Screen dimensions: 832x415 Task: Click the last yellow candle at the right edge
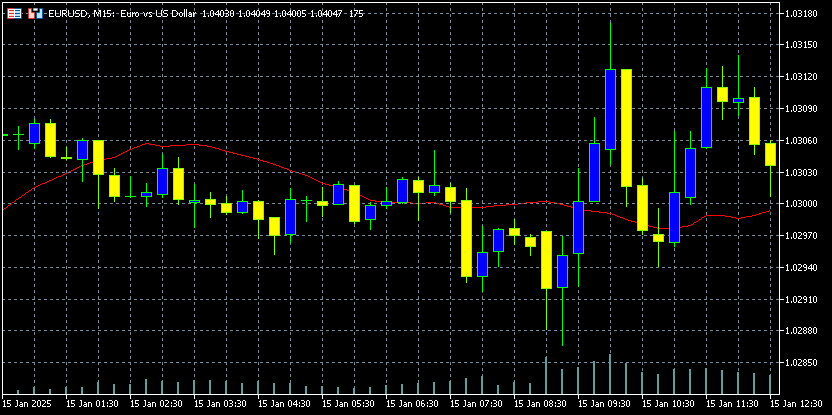click(770, 154)
